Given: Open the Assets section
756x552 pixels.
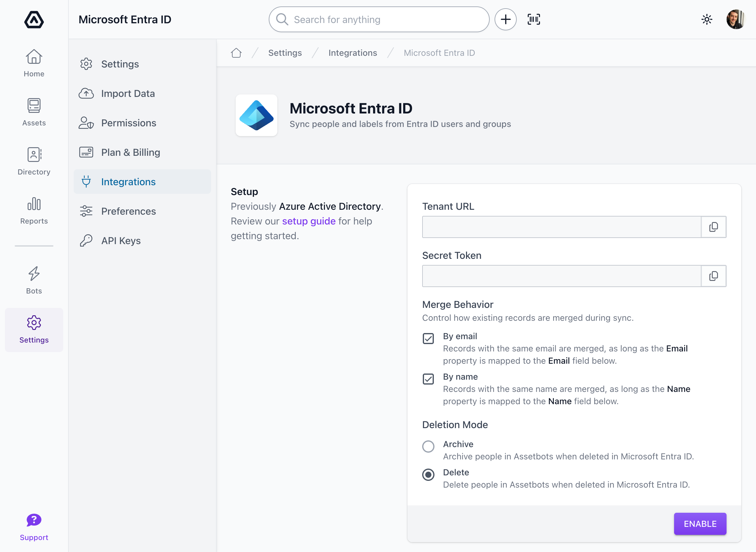Looking at the screenshot, I should point(34,112).
